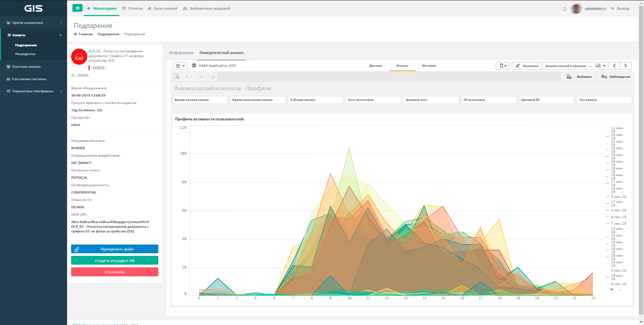Click the Отклонить button
The width and height of the screenshot is (644, 325).
(x=115, y=272)
